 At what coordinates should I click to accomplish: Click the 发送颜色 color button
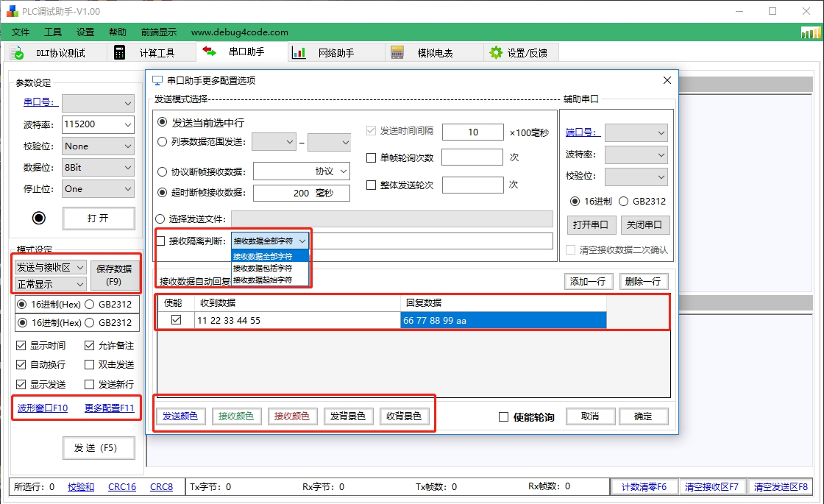pyautogui.click(x=180, y=416)
